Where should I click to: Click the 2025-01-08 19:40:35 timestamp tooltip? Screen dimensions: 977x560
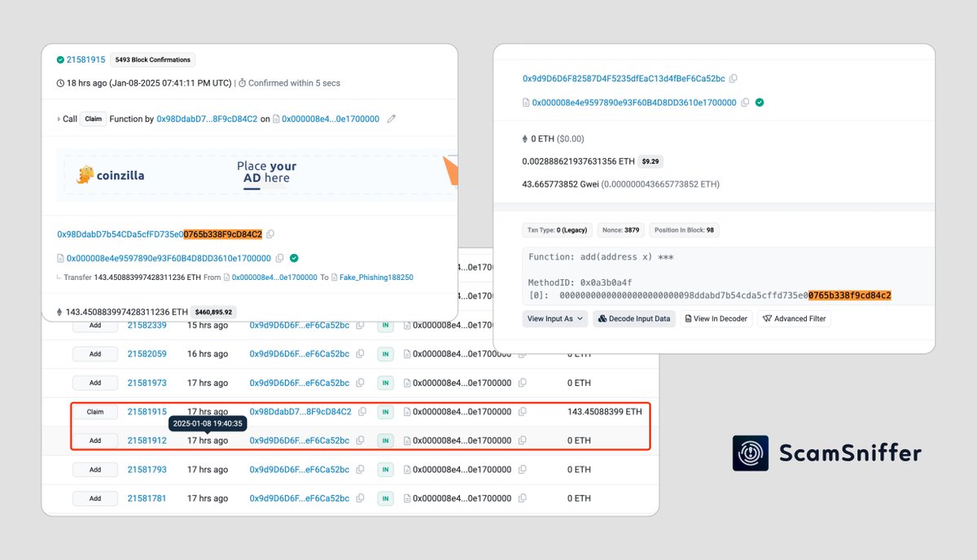(x=208, y=423)
